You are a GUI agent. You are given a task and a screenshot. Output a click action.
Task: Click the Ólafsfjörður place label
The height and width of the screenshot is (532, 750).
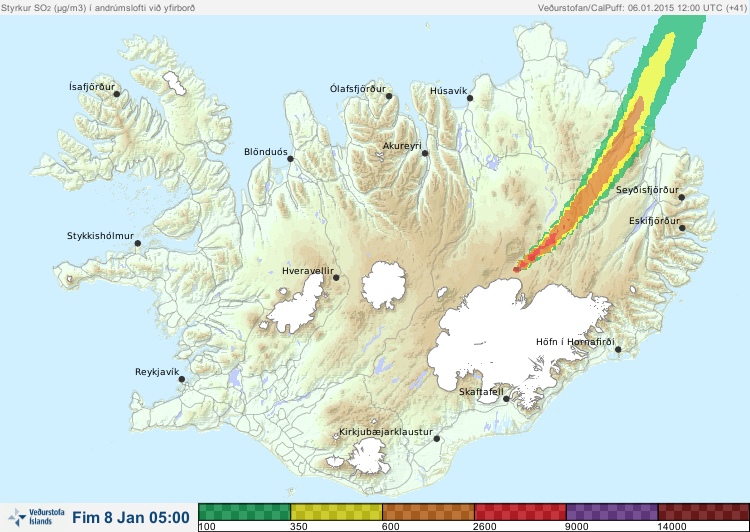(358, 89)
